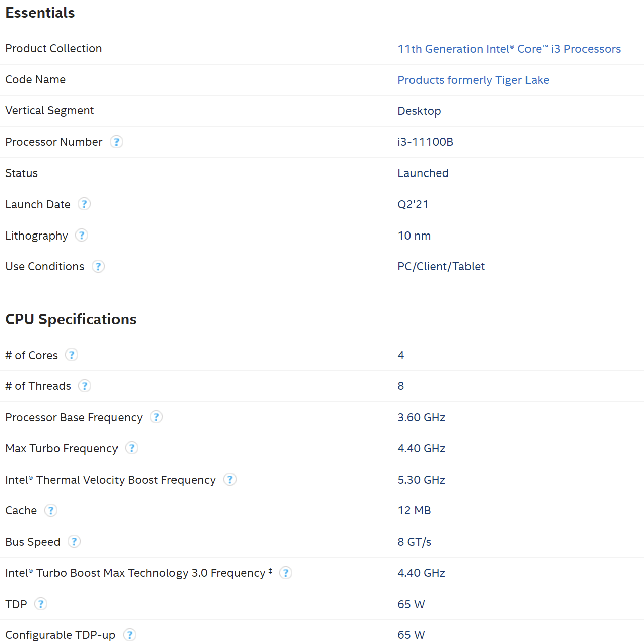Click Use Conditions question mark icon

(x=98, y=267)
